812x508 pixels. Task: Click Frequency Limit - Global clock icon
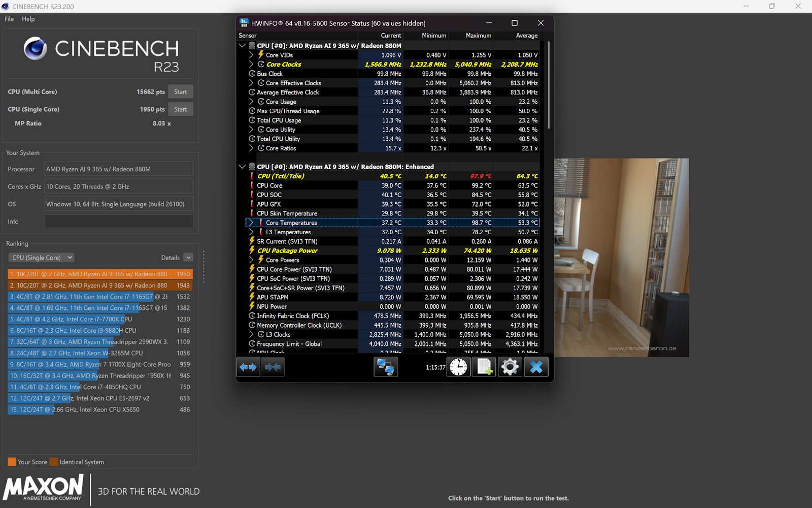[x=252, y=344]
